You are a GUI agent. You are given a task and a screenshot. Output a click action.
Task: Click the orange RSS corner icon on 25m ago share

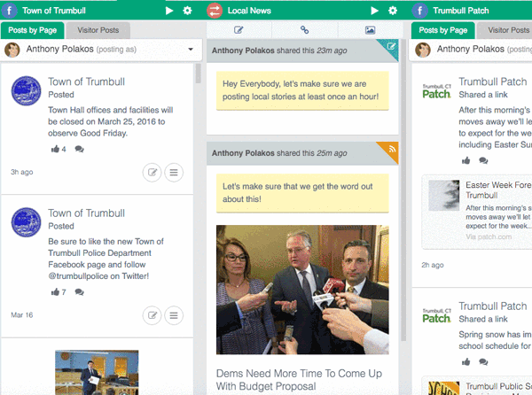coord(391,150)
